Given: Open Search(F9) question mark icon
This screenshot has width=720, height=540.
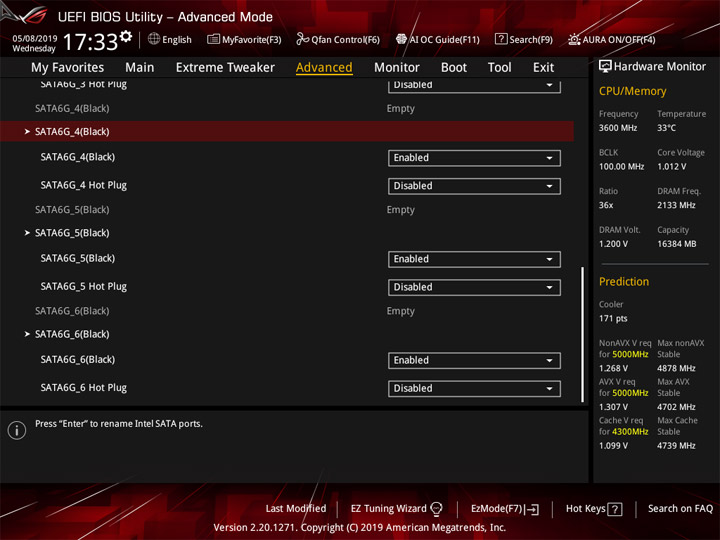Looking at the screenshot, I should coord(501,39).
